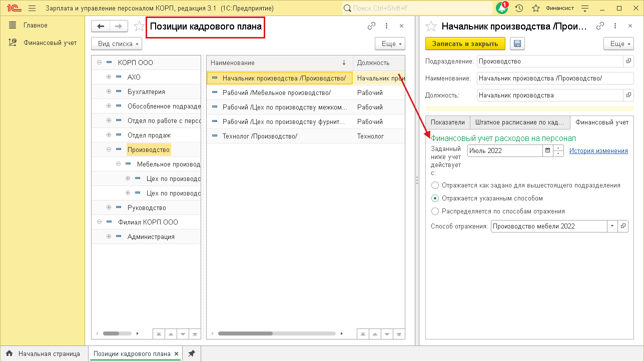Image resolution: width=644 pixels, height=362 pixels.
Task: Pin the open tabs panel
Action: coord(191,353)
